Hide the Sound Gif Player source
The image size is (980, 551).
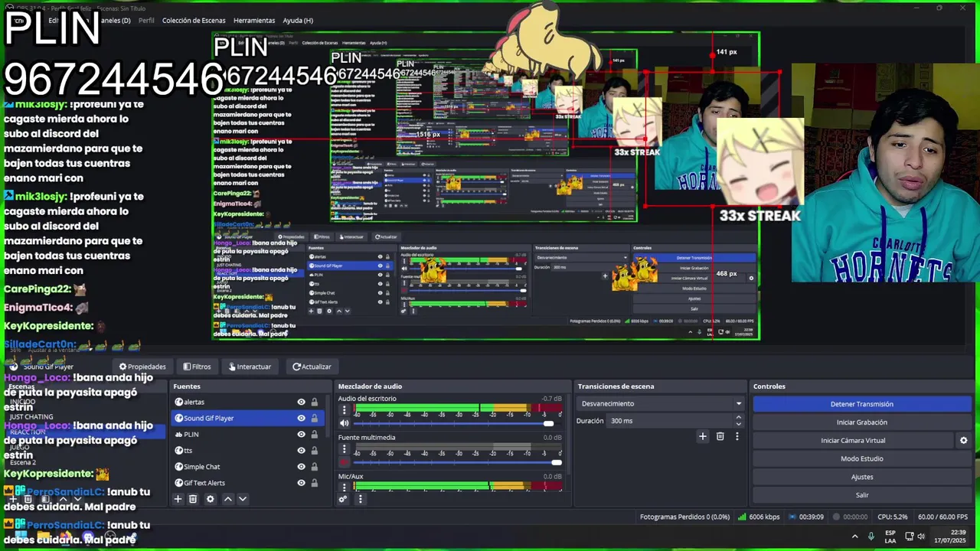point(301,418)
